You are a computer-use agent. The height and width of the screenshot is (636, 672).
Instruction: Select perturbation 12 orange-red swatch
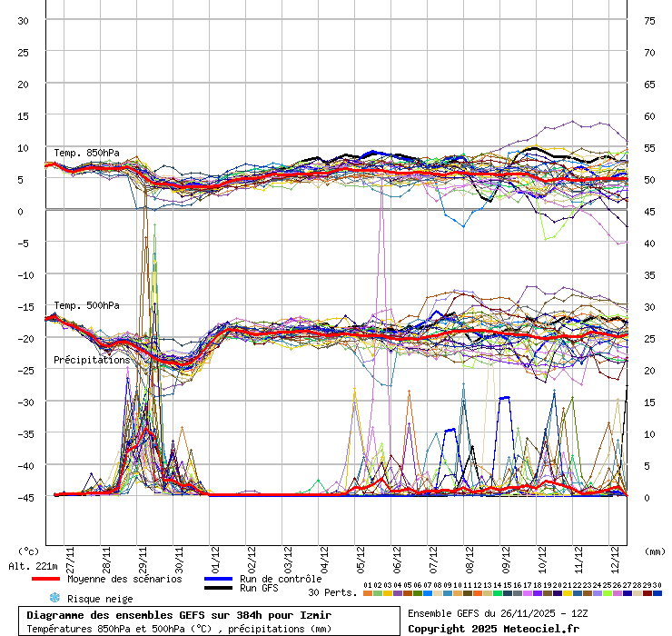click(x=478, y=593)
